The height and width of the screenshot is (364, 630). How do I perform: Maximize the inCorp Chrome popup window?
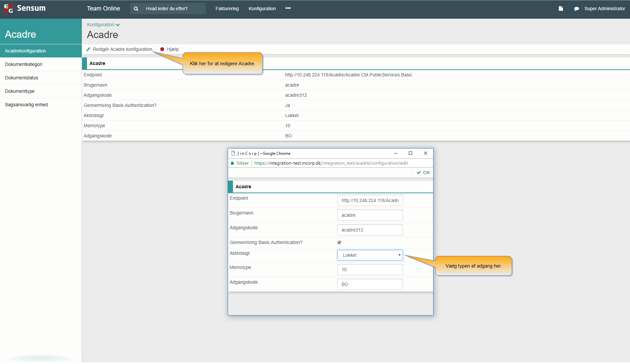point(410,153)
